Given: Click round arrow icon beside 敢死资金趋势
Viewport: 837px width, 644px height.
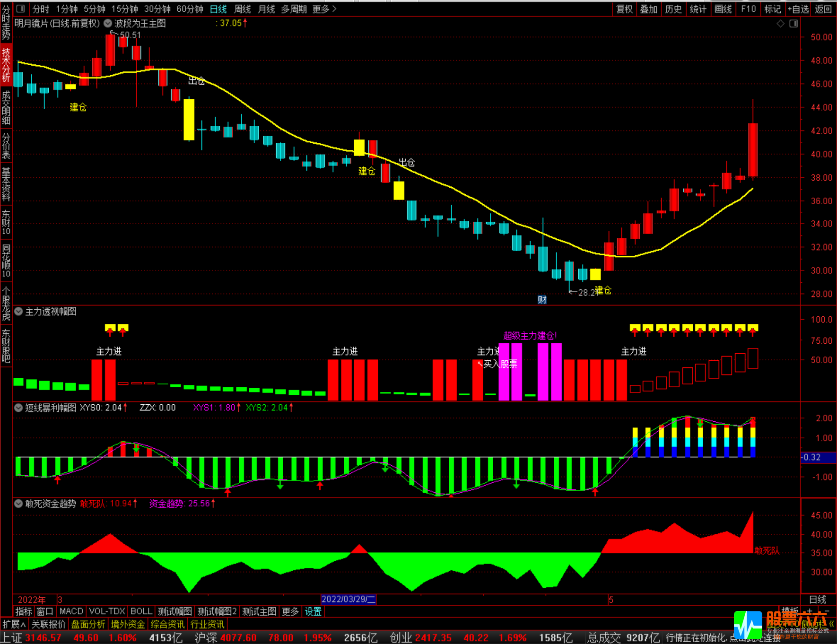Looking at the screenshot, I should 18,504.
